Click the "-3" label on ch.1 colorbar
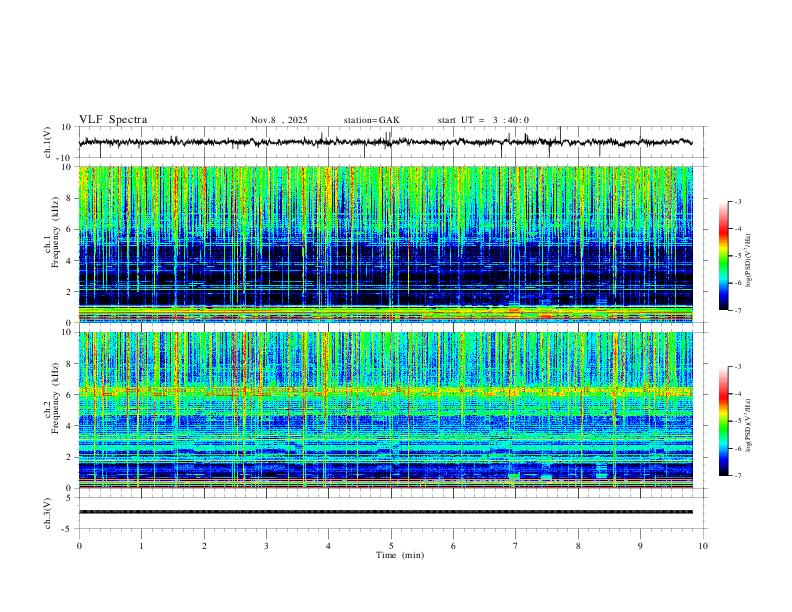 [738, 201]
